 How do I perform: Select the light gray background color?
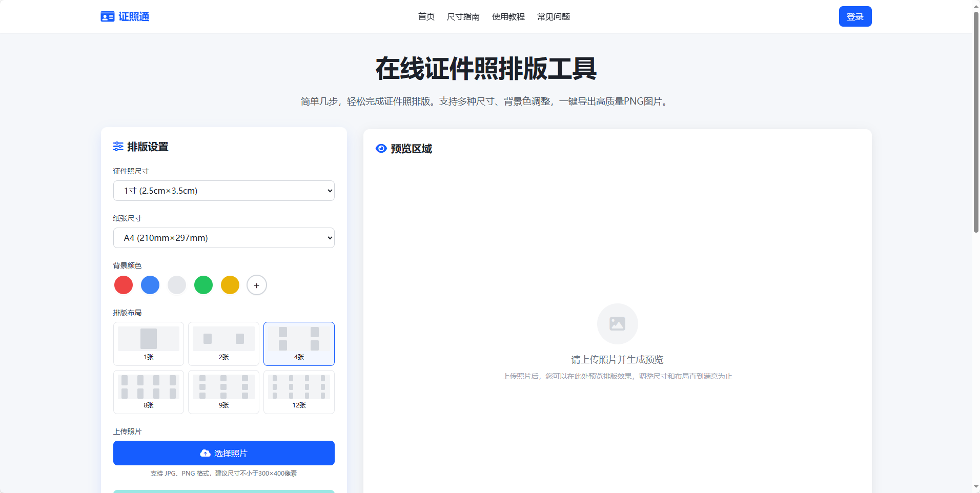[177, 285]
